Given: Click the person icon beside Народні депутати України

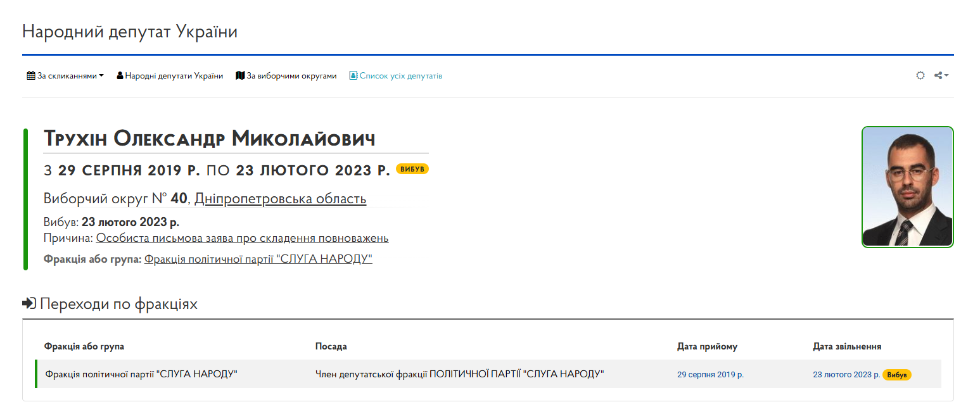Looking at the screenshot, I should (x=120, y=76).
